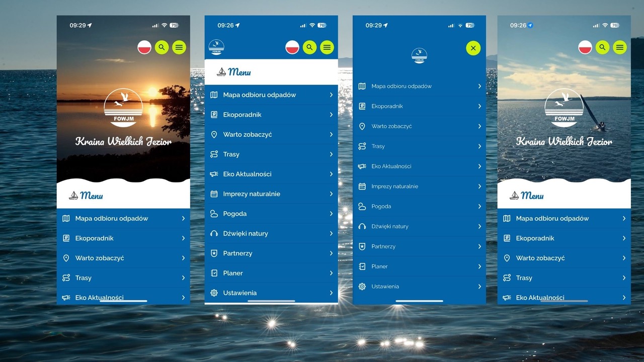
Task: Click the Dźwięki natury headphones icon in the X-button menu
Action: coord(362,226)
